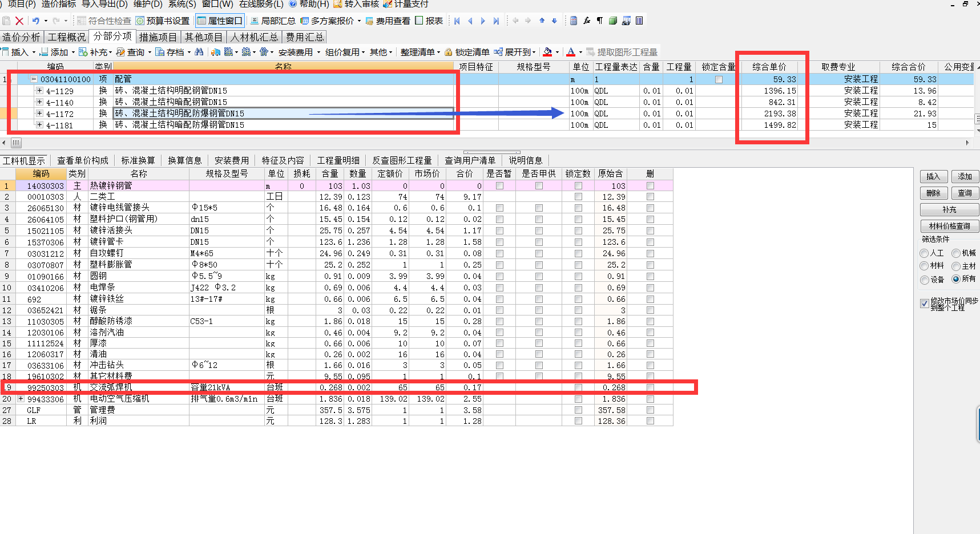Click 计量支付 icon in menu bar
Viewport: 980px width, 534px height.
(x=388, y=4)
